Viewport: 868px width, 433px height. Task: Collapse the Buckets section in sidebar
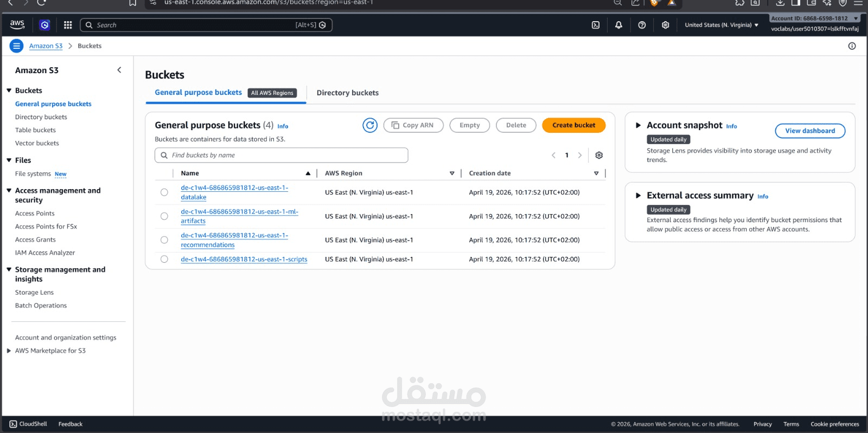click(x=9, y=91)
